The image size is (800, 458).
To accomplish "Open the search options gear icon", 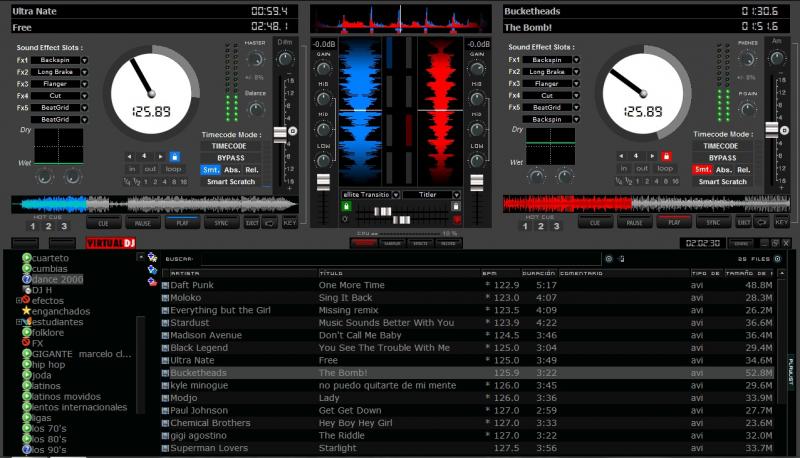I will click(609, 259).
